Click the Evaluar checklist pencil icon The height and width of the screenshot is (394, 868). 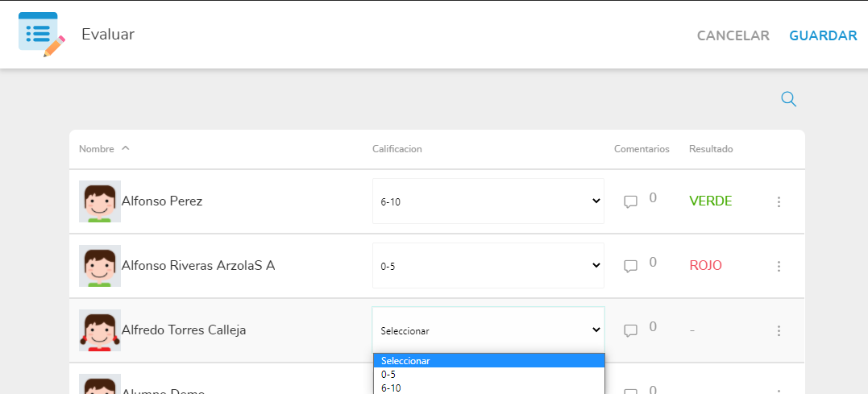tap(41, 35)
